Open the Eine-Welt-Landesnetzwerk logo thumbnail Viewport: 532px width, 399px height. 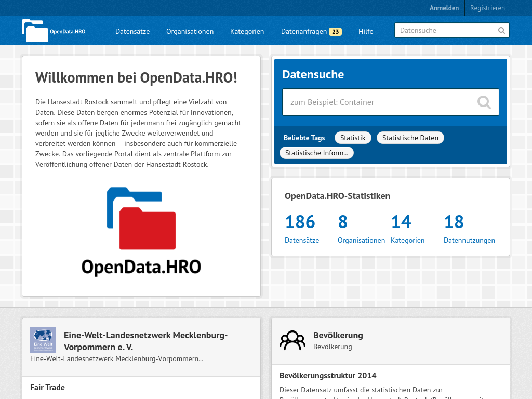[x=43, y=340]
